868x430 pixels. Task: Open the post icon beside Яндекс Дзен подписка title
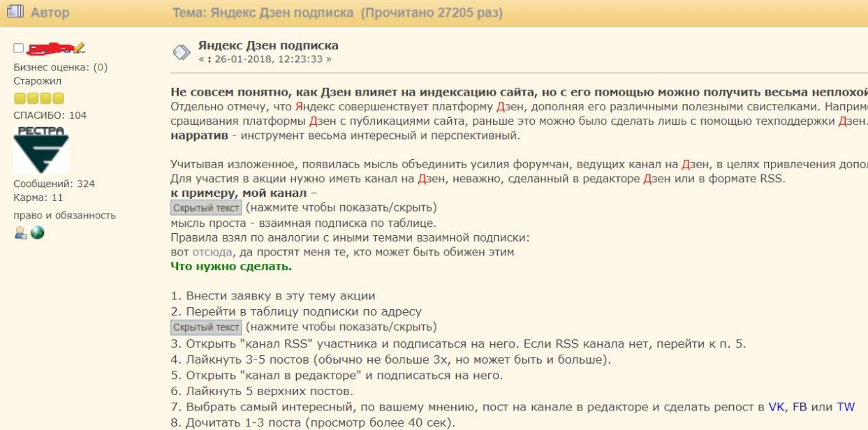[x=182, y=52]
